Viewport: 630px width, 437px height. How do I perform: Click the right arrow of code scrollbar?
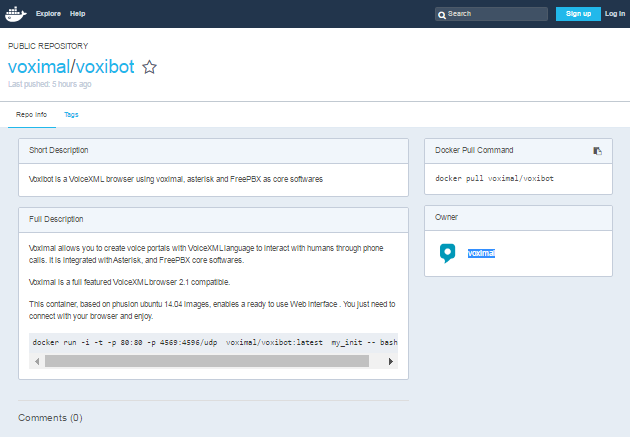tap(391, 361)
